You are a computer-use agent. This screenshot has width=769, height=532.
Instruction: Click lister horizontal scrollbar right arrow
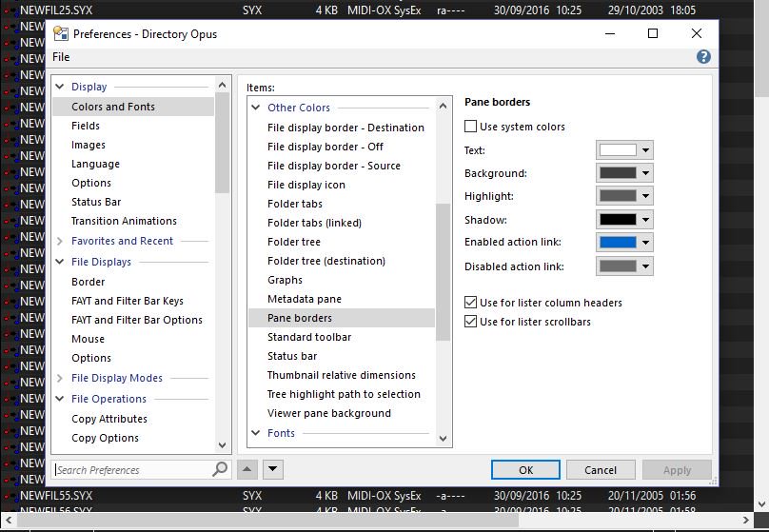(x=746, y=520)
